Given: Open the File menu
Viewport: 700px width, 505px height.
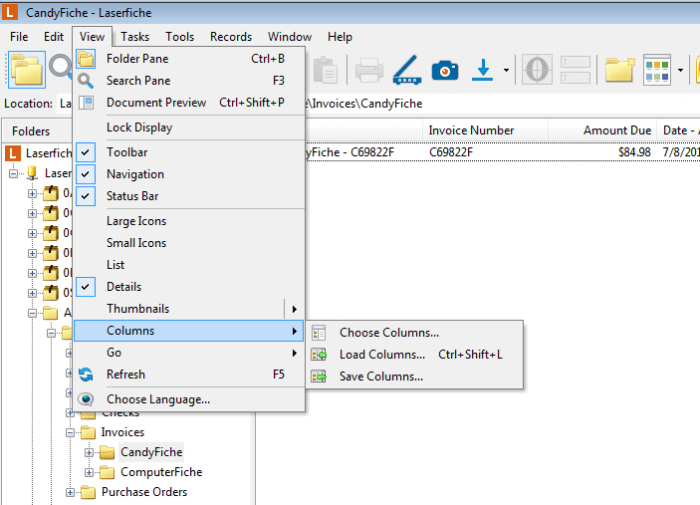Looking at the screenshot, I should pos(19,37).
